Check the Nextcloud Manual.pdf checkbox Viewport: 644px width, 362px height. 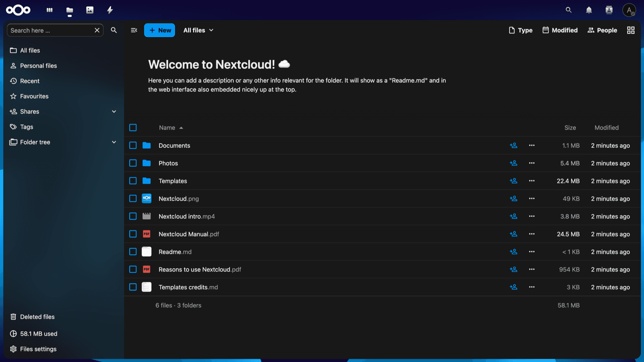[133, 234]
